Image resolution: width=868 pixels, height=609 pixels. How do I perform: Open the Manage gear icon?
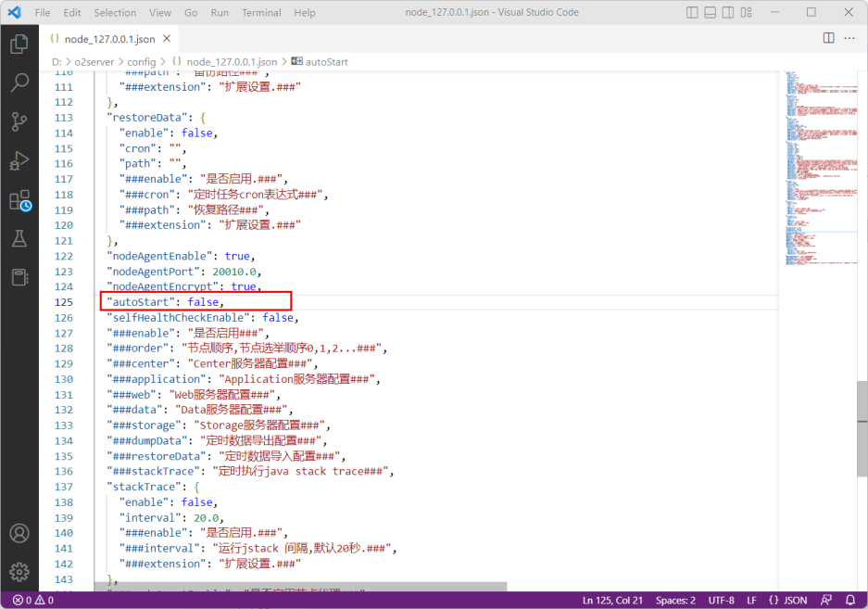pos(19,571)
